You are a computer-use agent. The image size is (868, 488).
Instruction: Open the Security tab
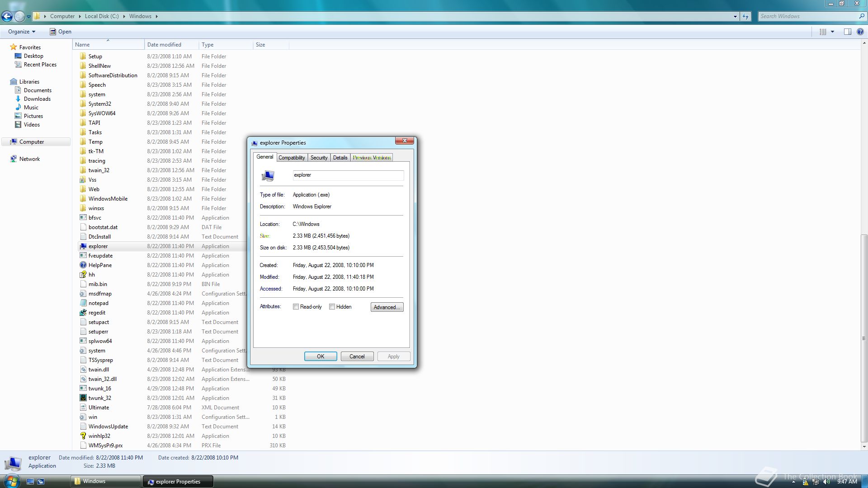(319, 158)
